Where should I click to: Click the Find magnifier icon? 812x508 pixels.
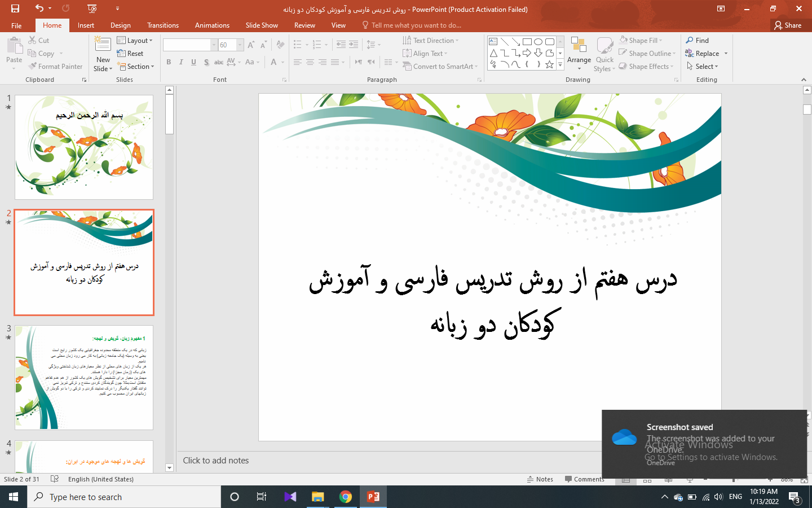pos(690,41)
